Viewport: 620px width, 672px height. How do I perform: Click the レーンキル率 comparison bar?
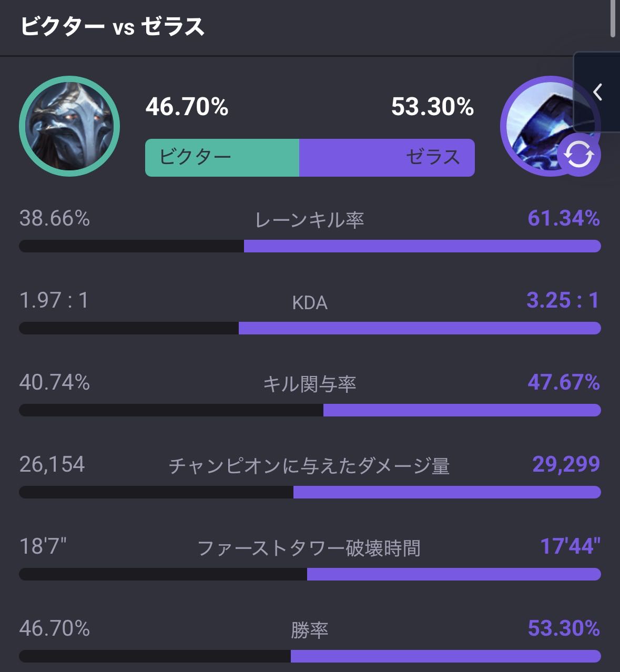coord(310,246)
